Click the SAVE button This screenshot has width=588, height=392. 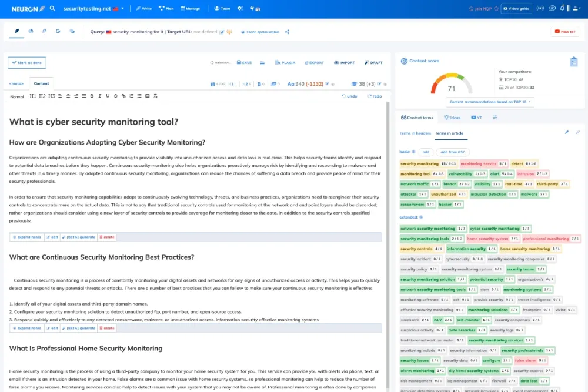[x=244, y=62]
